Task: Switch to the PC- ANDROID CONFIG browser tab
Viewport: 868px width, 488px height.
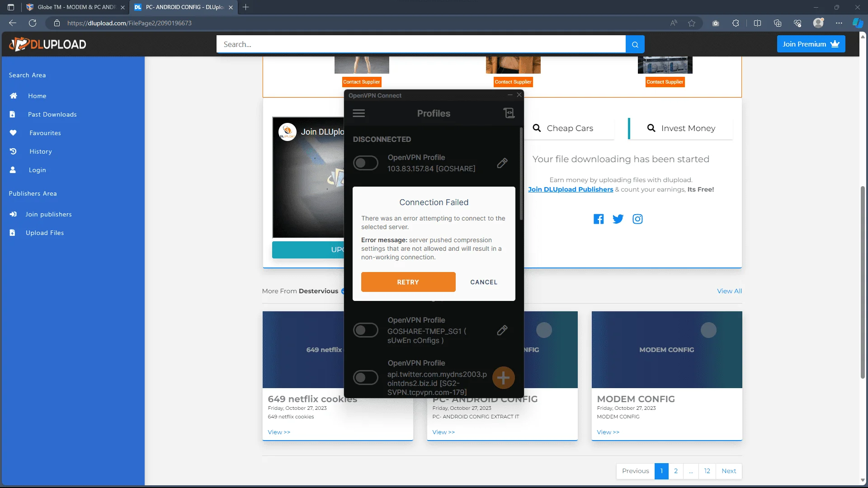Action: 184,7
